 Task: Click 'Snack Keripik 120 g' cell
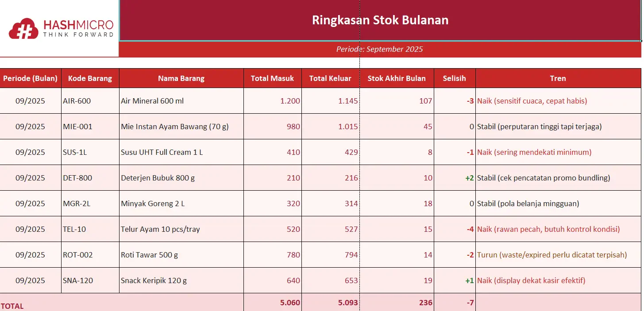coord(181,280)
